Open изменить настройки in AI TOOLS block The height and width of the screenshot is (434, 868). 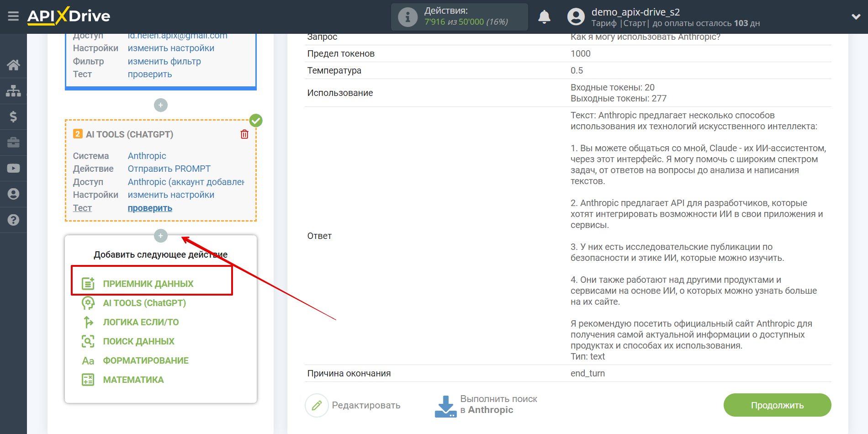[x=171, y=195]
